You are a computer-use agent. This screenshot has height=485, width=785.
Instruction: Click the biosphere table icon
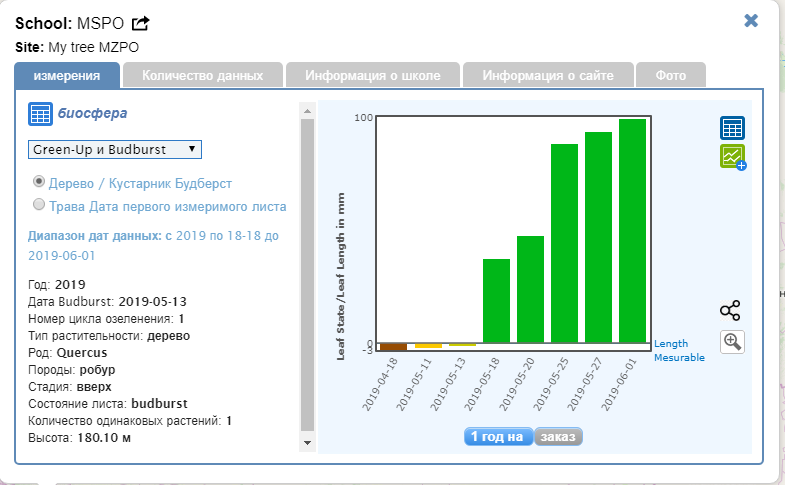click(39, 113)
